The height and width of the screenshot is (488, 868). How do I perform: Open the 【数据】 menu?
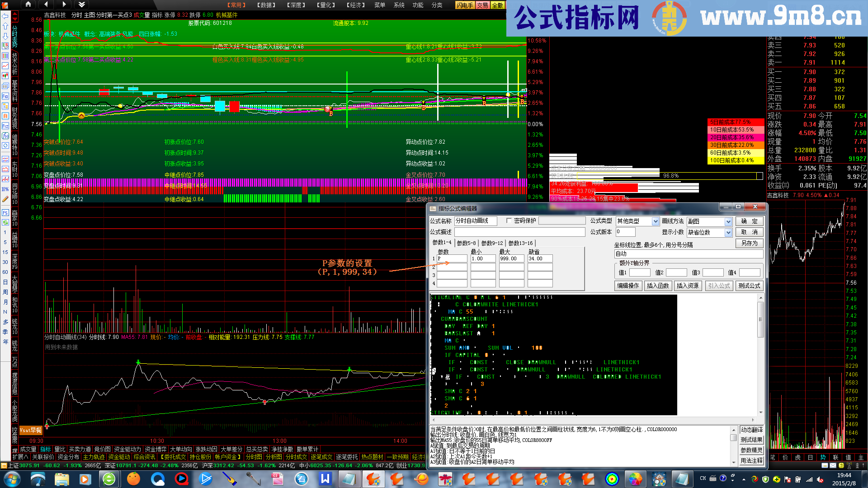pos(266,5)
